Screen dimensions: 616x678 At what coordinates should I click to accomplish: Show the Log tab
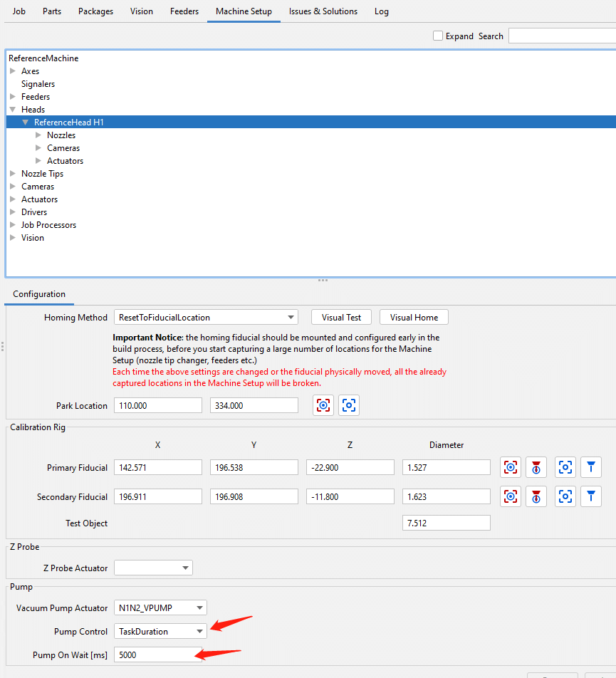(382, 11)
